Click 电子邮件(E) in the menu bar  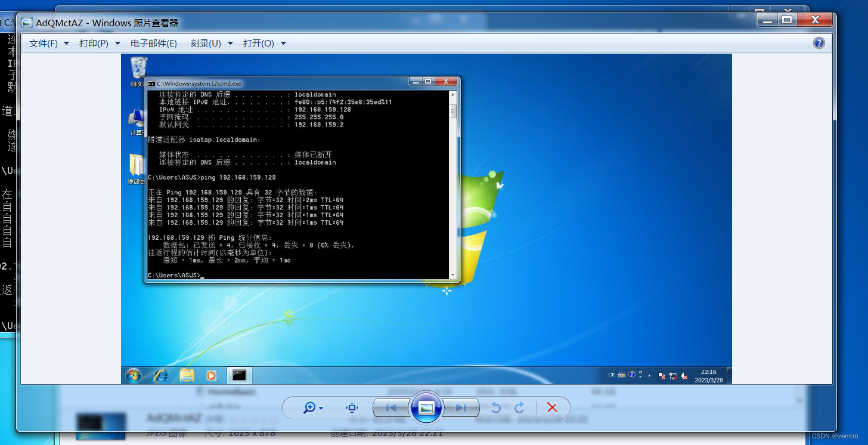(154, 43)
